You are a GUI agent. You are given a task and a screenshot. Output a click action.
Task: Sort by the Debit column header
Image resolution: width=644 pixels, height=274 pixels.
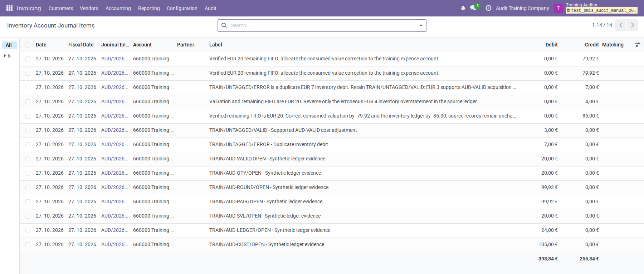(551, 45)
